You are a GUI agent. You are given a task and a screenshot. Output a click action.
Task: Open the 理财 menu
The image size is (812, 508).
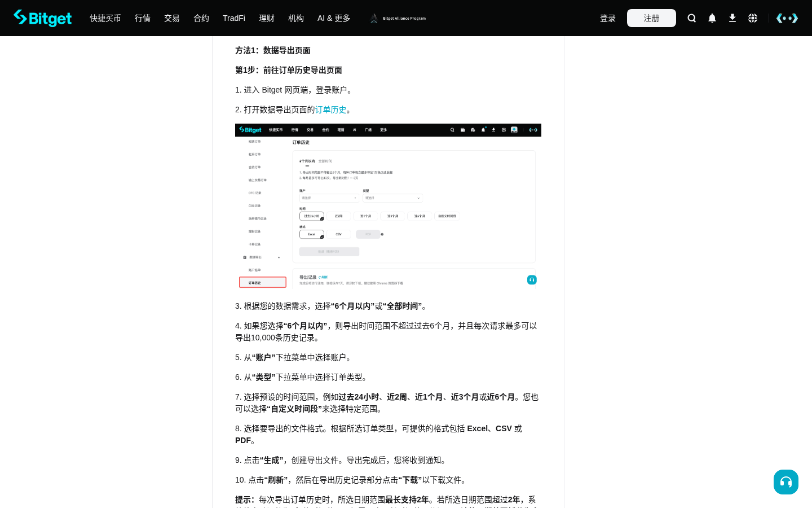(267, 18)
